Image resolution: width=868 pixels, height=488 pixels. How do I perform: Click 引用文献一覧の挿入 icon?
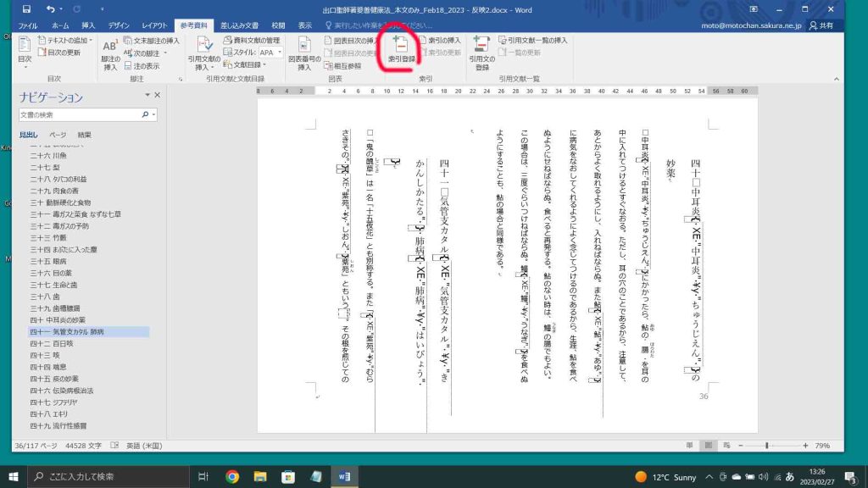coord(503,41)
